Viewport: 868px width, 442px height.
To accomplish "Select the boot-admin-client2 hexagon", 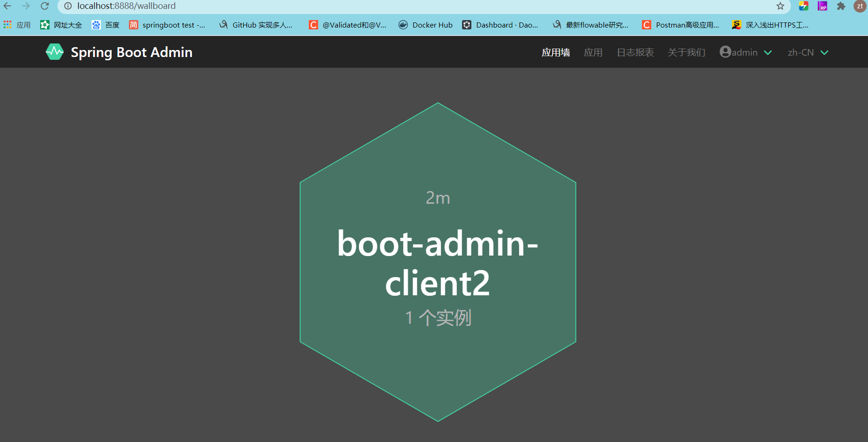I will point(438,262).
